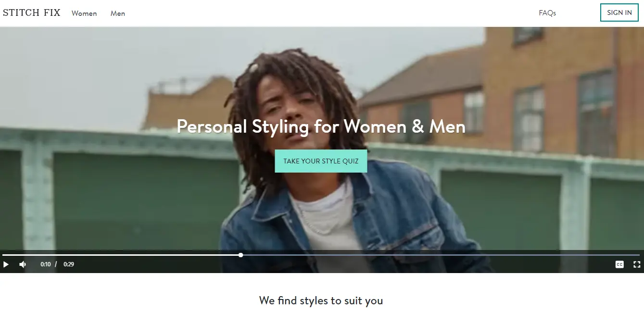Click the 0:10 current time readout
The width and height of the screenshot is (644, 312).
[x=46, y=264]
